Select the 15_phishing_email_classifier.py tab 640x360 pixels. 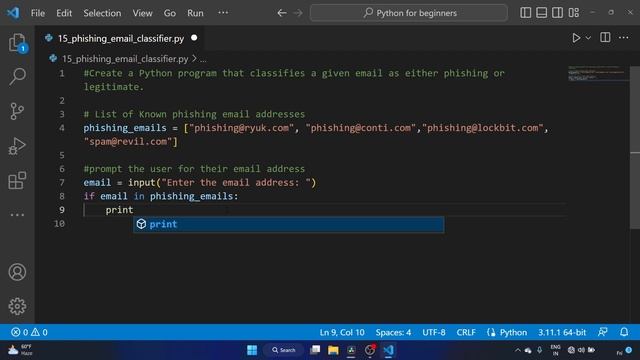(x=121, y=38)
